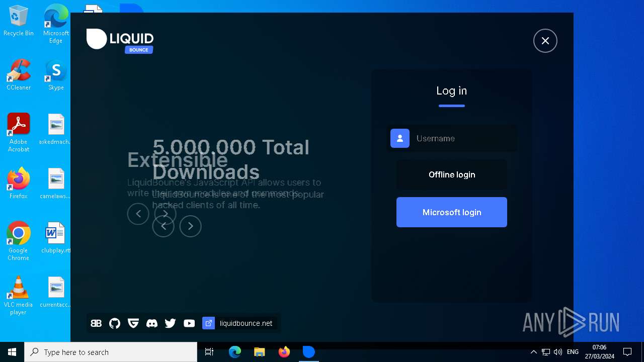Screen dimensions: 644x362
Task: Click the LiquidBounce logo
Action: [x=120, y=40]
